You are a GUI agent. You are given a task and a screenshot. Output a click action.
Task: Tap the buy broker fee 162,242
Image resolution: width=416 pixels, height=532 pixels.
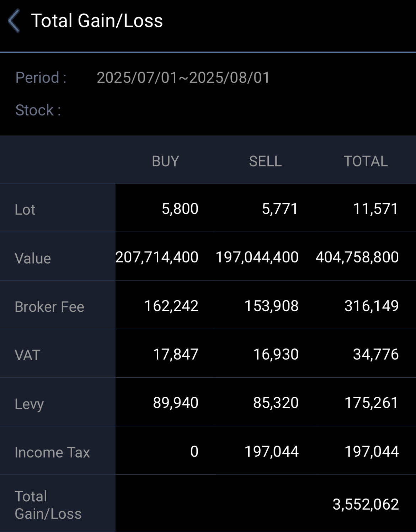(x=171, y=306)
